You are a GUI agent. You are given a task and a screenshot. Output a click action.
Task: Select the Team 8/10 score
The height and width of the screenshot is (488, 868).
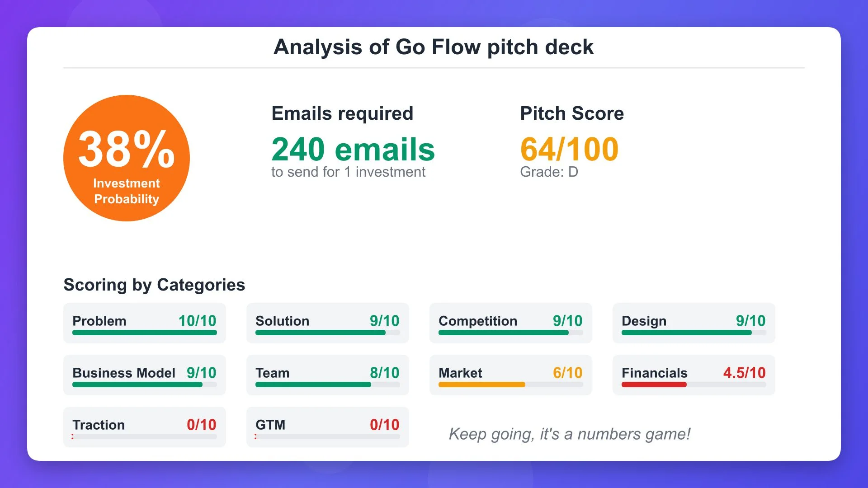pos(384,373)
